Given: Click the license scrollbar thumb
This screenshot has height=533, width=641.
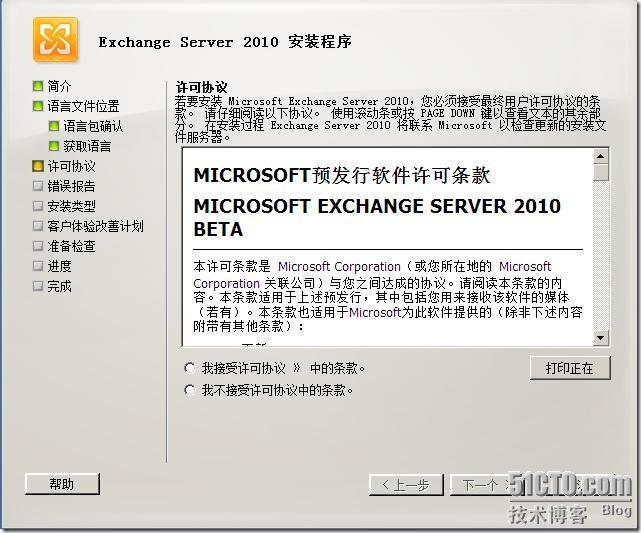Looking at the screenshot, I should click(x=601, y=172).
